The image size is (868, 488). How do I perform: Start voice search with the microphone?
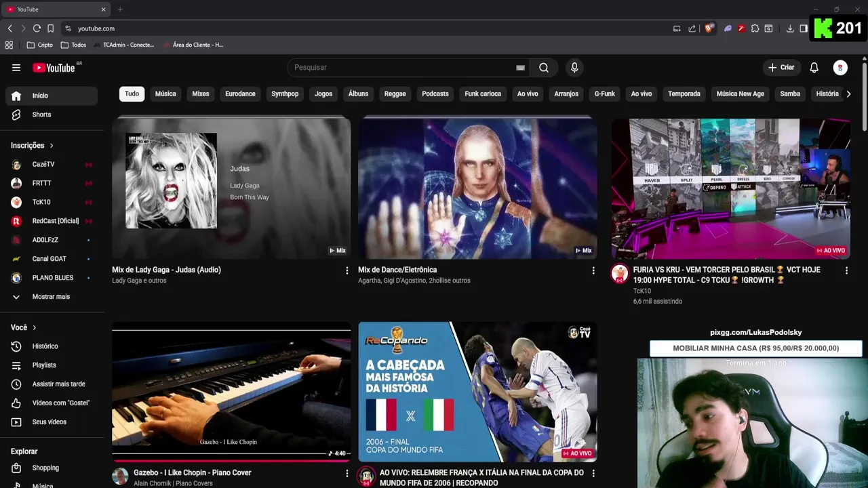point(574,67)
